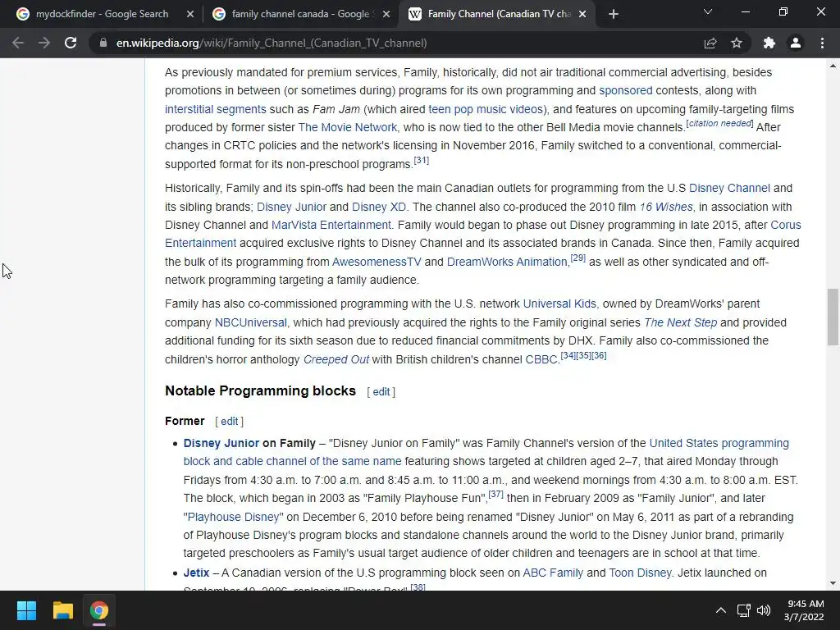Open Corus link after late 2015
This screenshot has width=840, height=630.
[x=786, y=225]
